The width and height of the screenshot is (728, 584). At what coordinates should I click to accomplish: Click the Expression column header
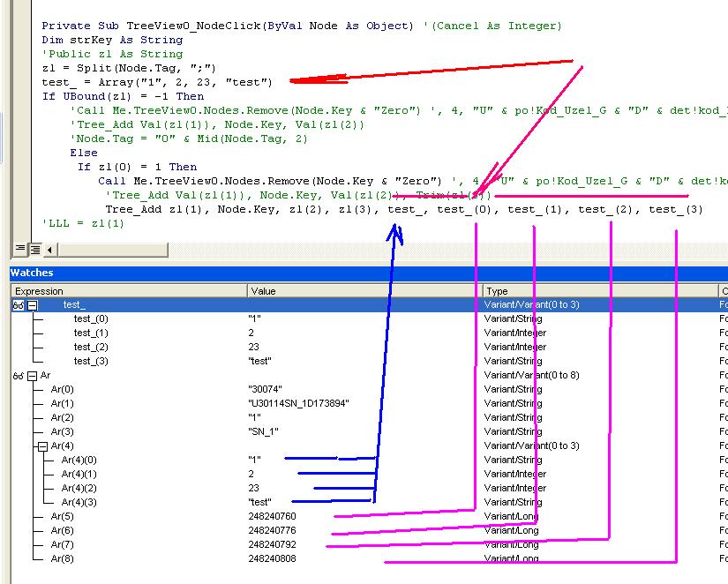pyautogui.click(x=129, y=291)
